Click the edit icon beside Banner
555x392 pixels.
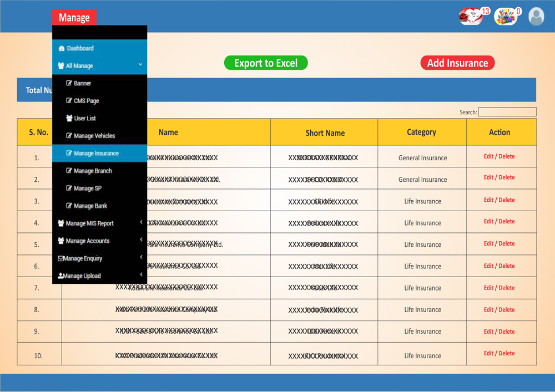69,83
